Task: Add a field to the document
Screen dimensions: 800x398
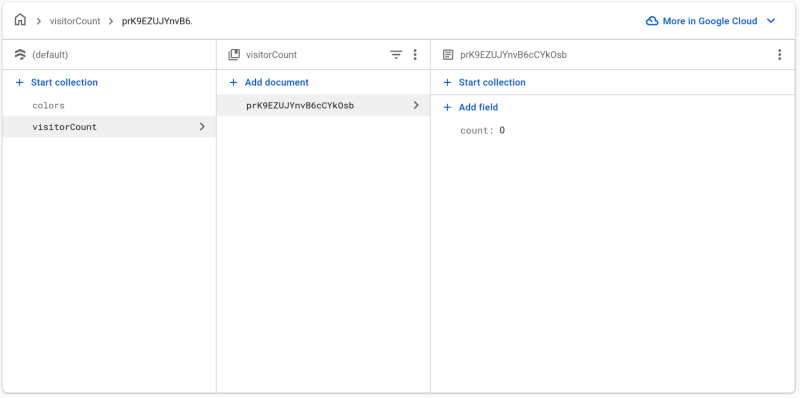Action: pos(478,107)
